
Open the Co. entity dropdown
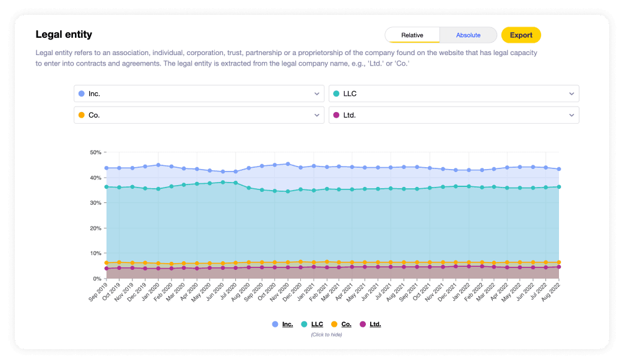[x=199, y=115]
